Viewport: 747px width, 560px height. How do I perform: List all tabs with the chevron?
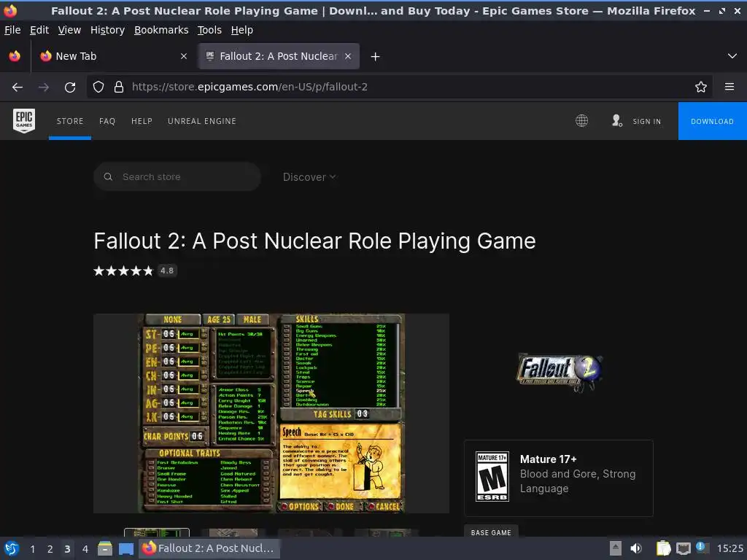point(732,56)
